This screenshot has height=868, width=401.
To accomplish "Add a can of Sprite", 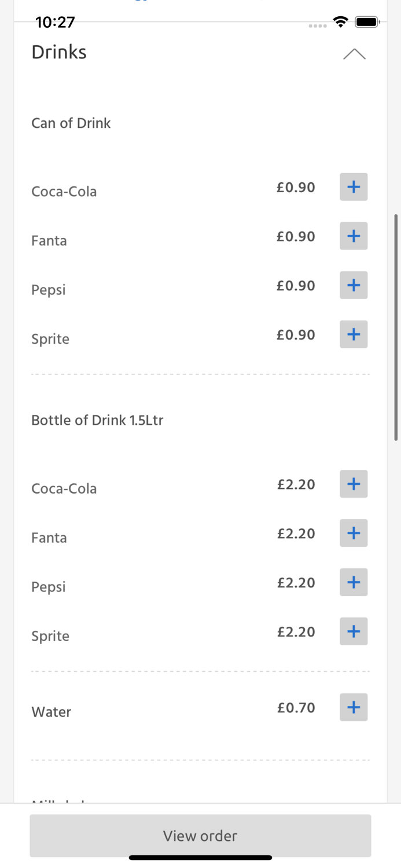I will point(354,334).
